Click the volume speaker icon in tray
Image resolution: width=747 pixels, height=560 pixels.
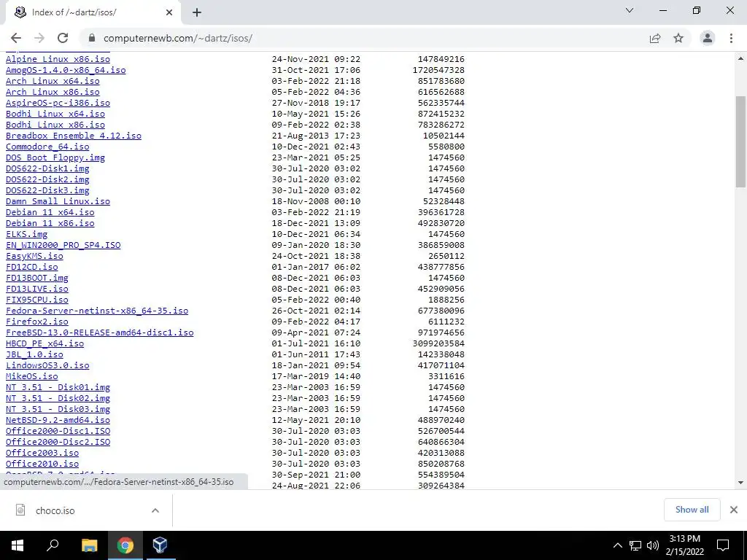653,545
